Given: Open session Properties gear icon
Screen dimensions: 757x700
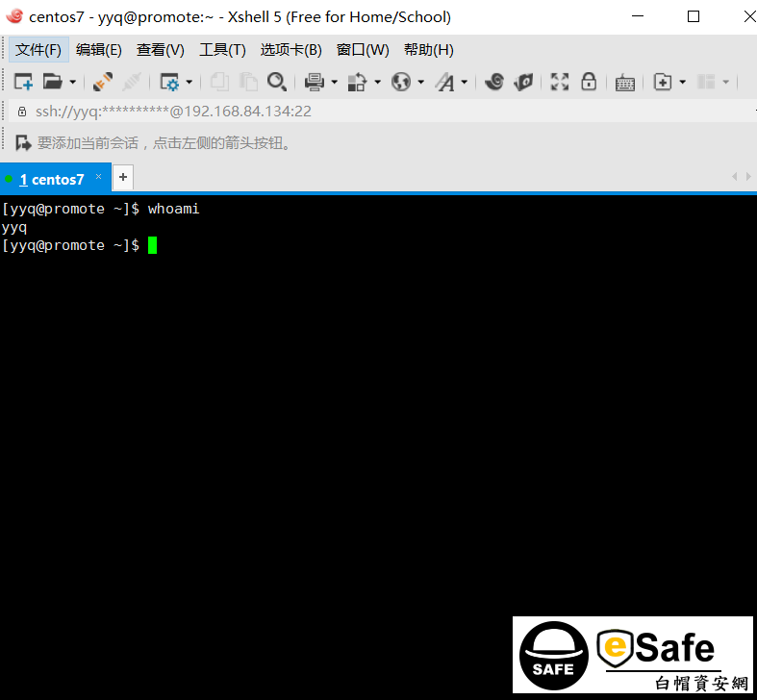Looking at the screenshot, I should [x=169, y=82].
